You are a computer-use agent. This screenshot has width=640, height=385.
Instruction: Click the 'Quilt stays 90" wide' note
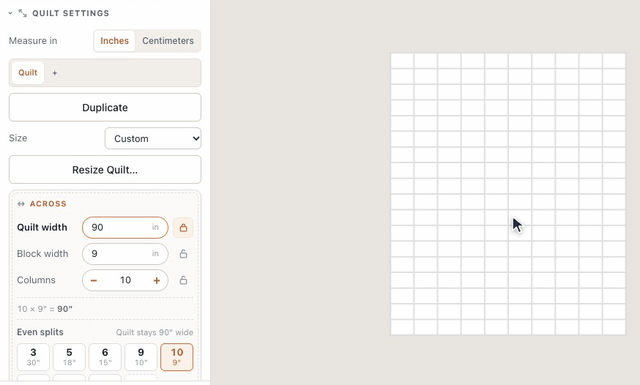pos(155,332)
